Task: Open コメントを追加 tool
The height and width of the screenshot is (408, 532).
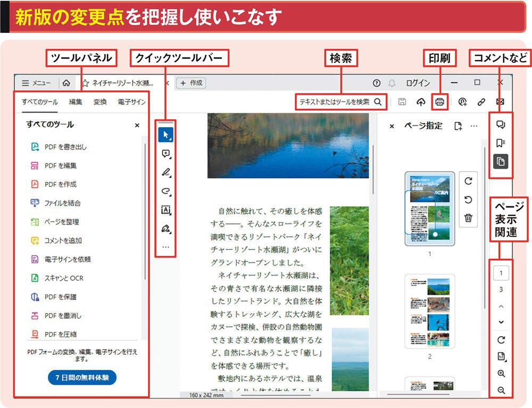Action: [x=56, y=240]
